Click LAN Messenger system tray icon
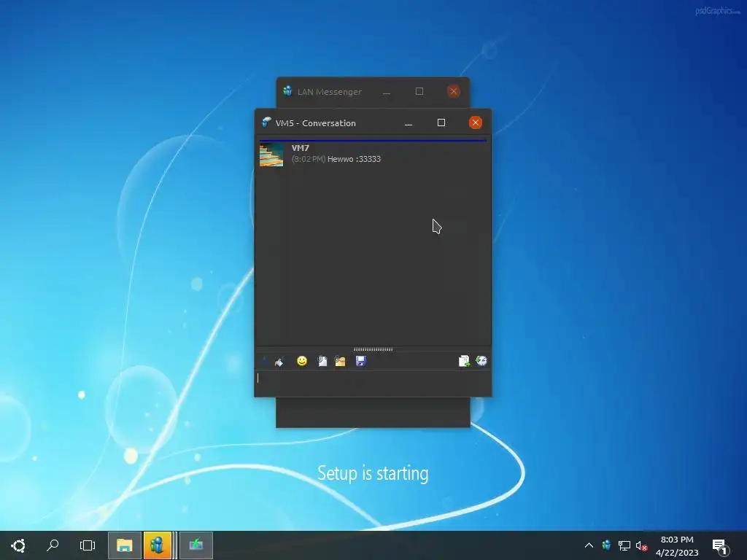Viewport: 747px width, 560px height. tap(606, 545)
